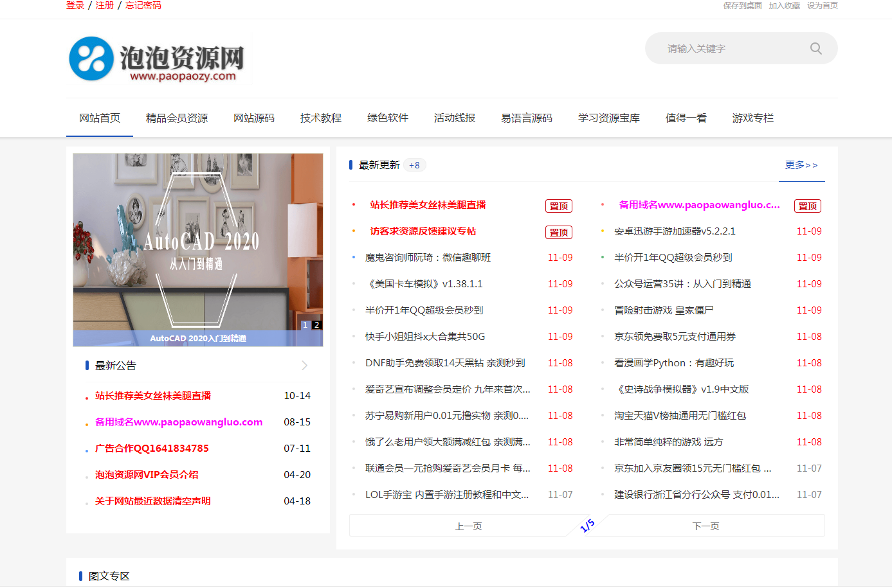
Task: Switch carousel to slide 2
Action: [x=316, y=325]
